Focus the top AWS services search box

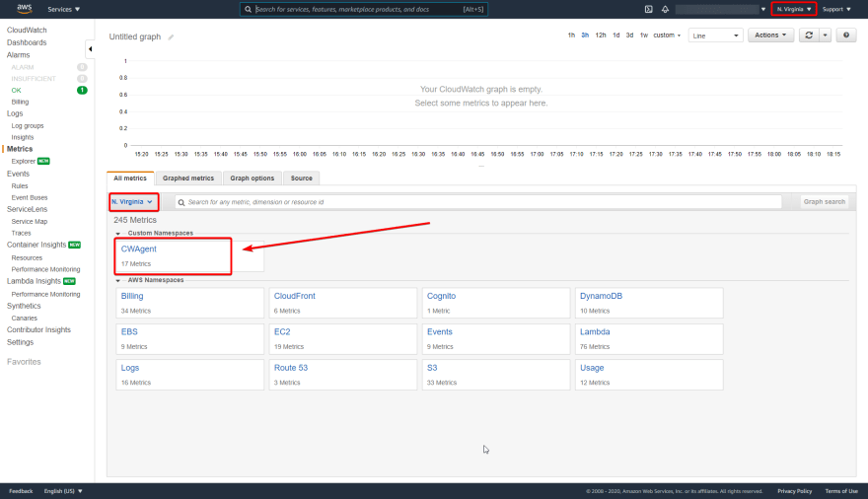click(x=364, y=10)
